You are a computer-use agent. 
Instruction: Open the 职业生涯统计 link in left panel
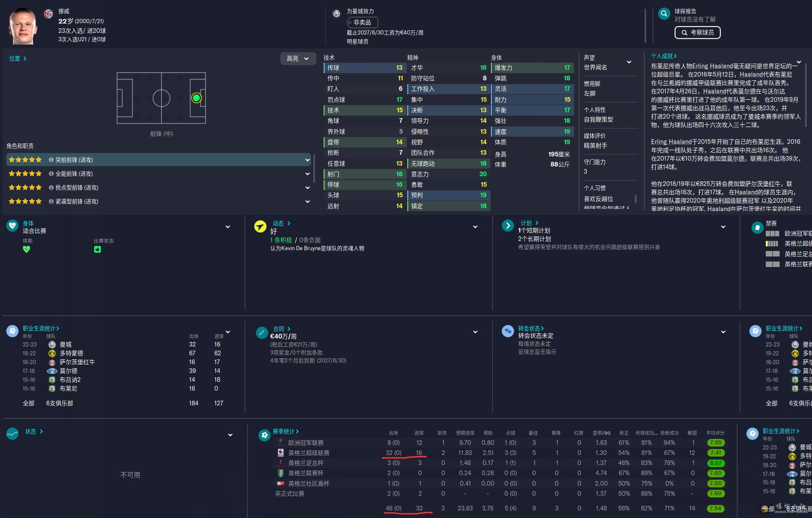[41, 328]
